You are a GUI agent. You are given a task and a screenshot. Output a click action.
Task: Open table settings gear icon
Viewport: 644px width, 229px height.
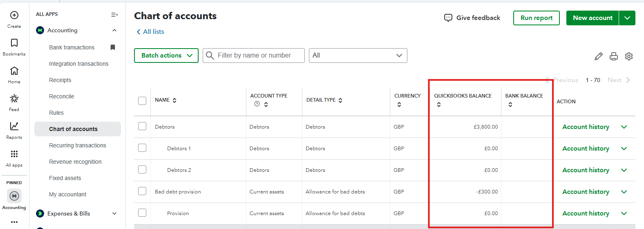click(x=629, y=56)
